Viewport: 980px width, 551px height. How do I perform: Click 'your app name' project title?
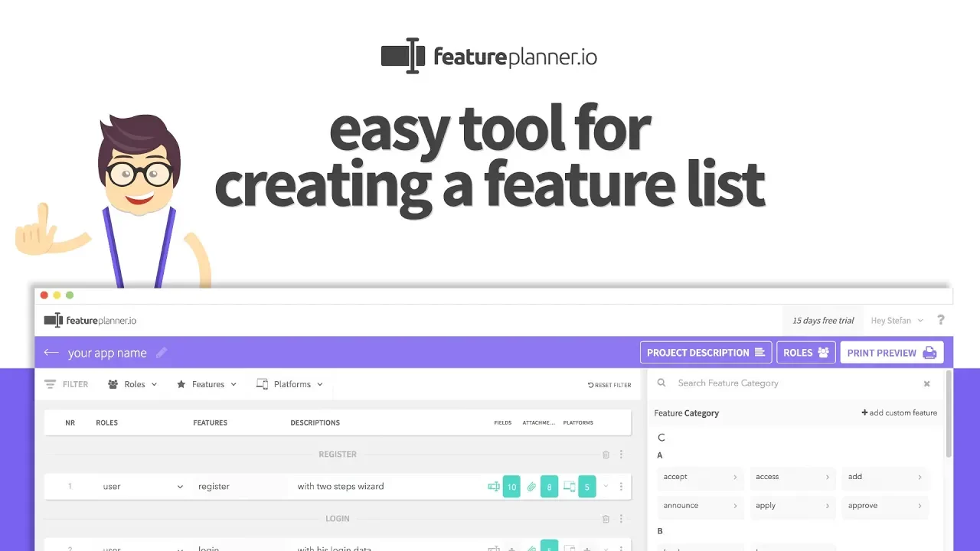point(107,354)
